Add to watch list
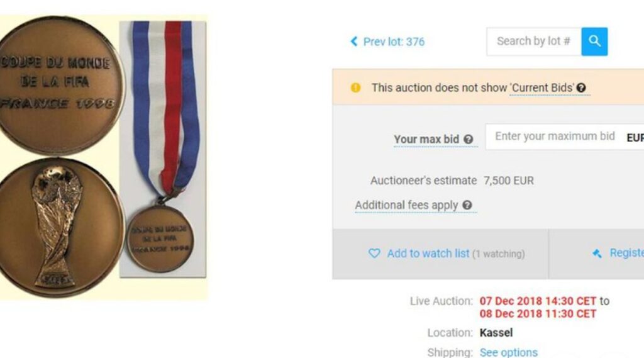This screenshot has height=358, width=644. click(428, 254)
